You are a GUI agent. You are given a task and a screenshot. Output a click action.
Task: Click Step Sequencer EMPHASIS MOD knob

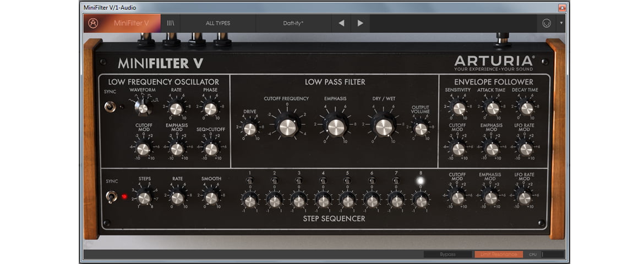491,199
